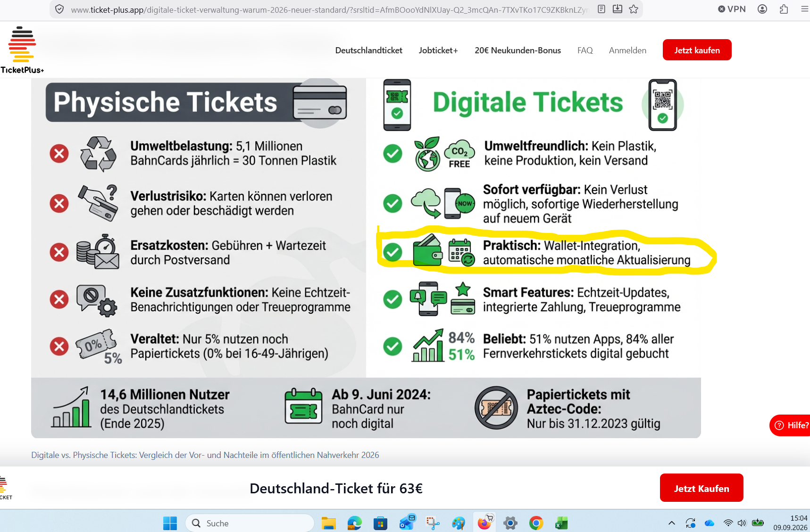The width and height of the screenshot is (810, 532).
Task: Click the battery tray icon
Action: (x=758, y=523)
